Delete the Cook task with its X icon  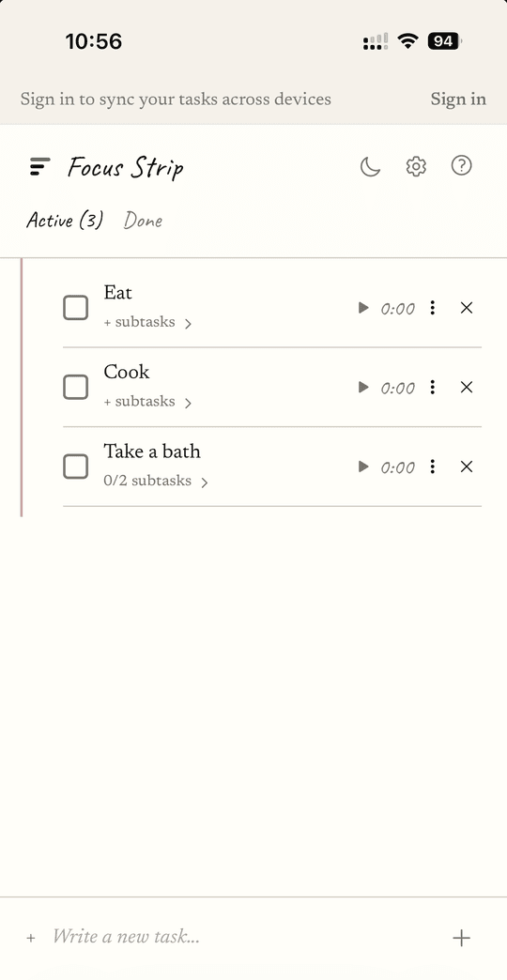point(467,387)
